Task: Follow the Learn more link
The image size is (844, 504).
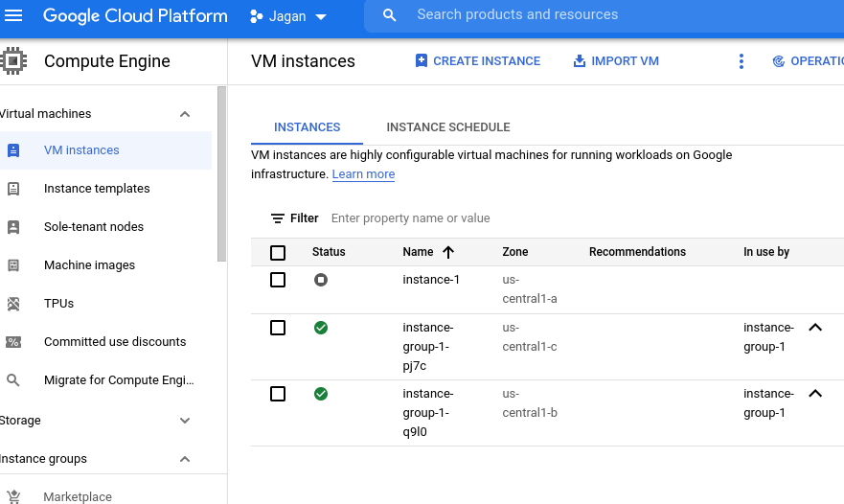Action: coord(363,174)
